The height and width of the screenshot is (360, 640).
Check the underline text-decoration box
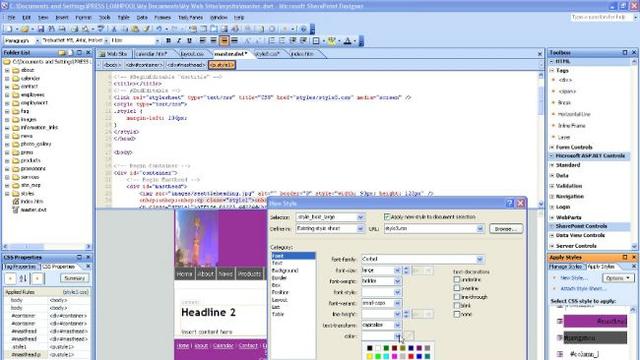pyautogui.click(x=457, y=280)
